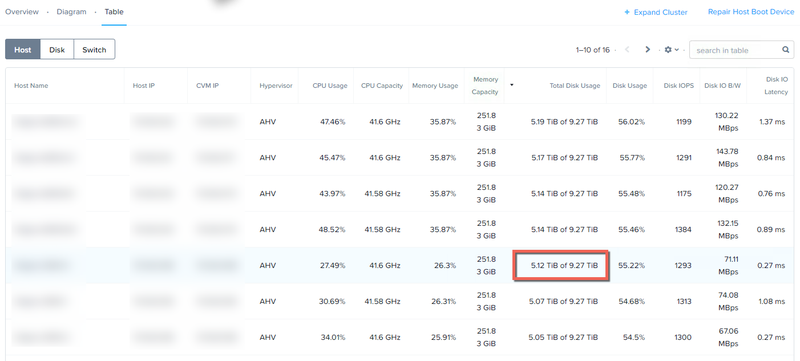Switch to the Disk view
This screenshot has height=361, width=800.
click(x=57, y=49)
